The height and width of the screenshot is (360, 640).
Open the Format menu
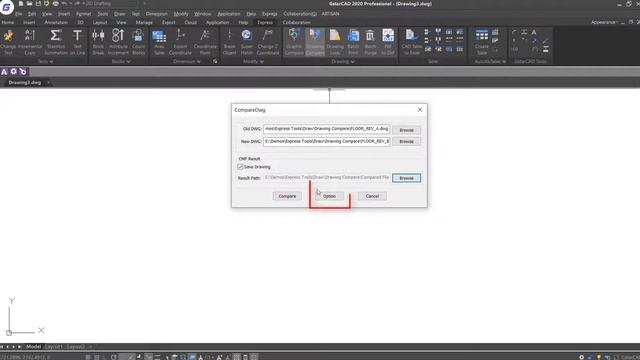point(83,14)
